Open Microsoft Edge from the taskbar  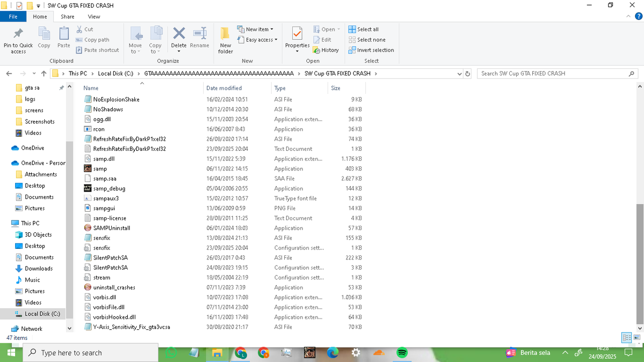pos(333,353)
